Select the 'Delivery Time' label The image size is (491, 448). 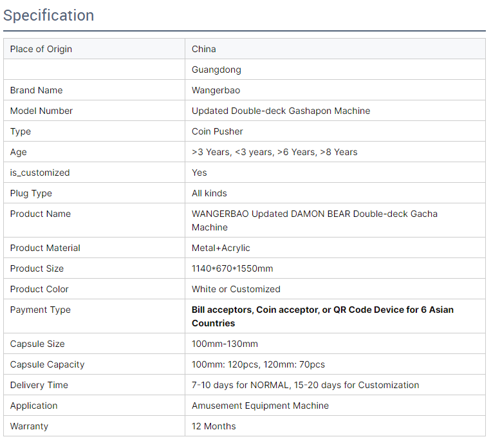click(39, 385)
